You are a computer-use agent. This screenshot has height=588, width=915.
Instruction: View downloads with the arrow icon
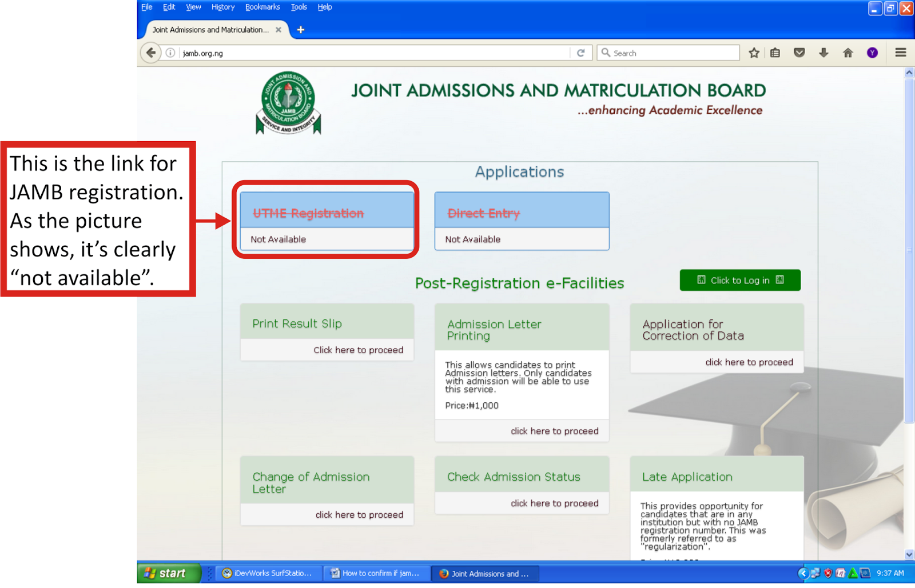click(823, 53)
